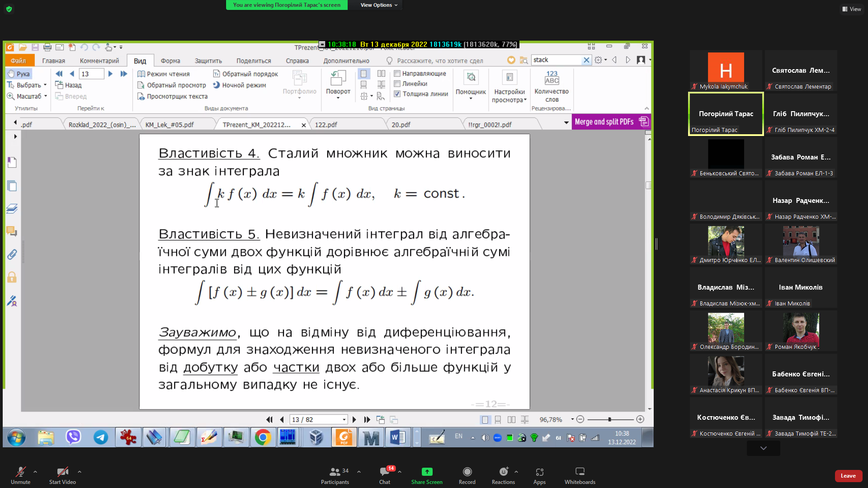Viewport: 868px width, 488px height.
Task: Expand the View Options dropdown
Action: click(x=379, y=5)
